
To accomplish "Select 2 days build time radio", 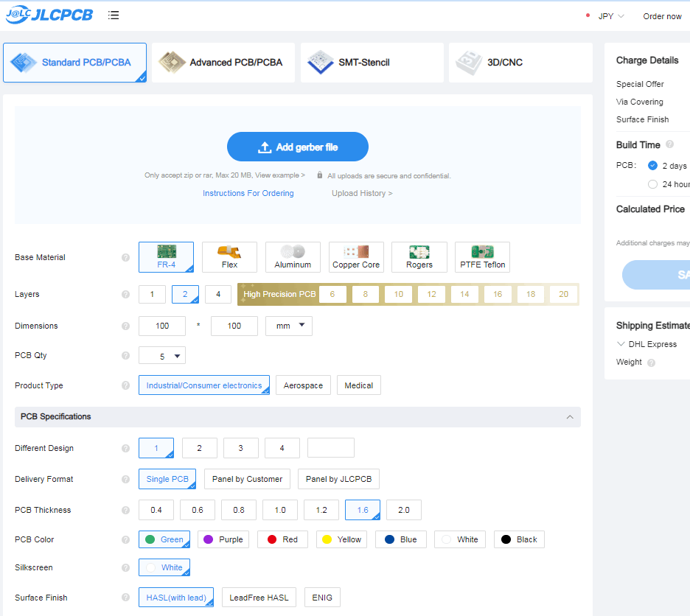I will (x=652, y=166).
